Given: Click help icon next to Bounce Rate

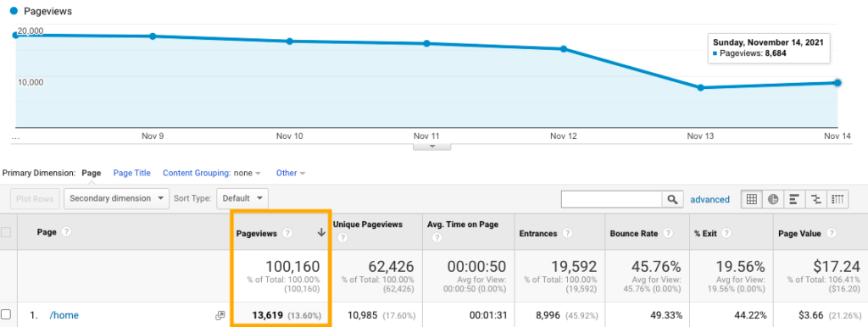Looking at the screenshot, I should click(x=668, y=234).
